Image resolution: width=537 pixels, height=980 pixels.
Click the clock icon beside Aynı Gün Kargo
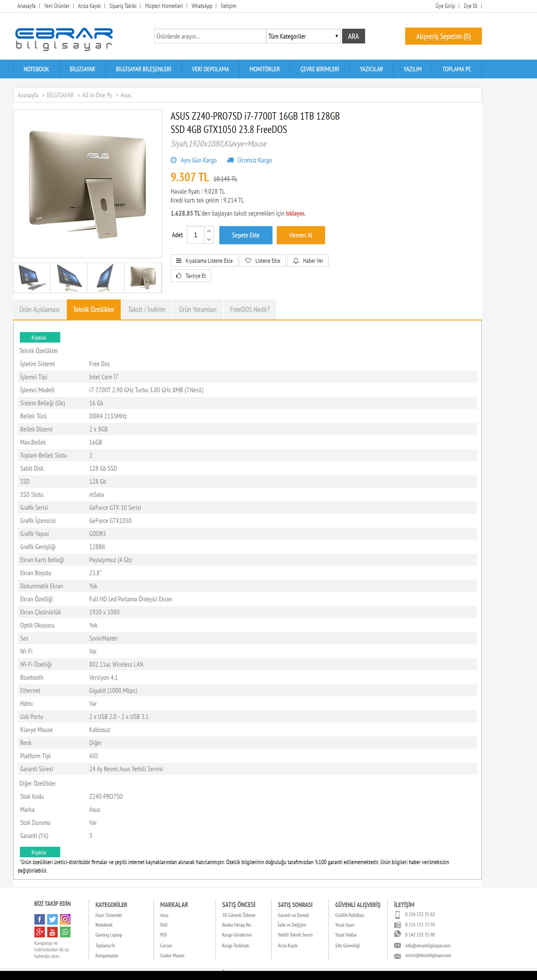coord(174,160)
